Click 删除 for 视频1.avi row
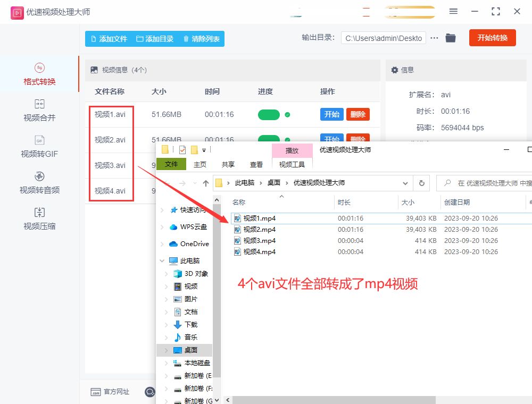The image size is (532, 404). click(x=358, y=114)
